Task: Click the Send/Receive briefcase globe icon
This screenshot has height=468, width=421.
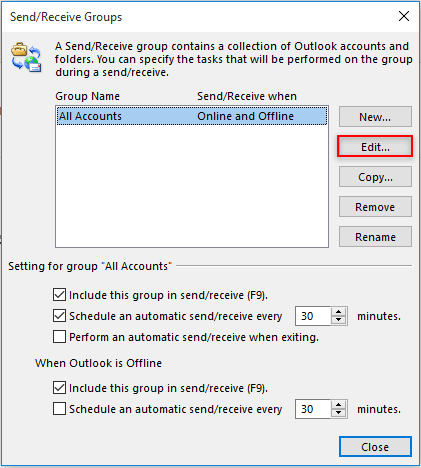Action: click(x=26, y=57)
